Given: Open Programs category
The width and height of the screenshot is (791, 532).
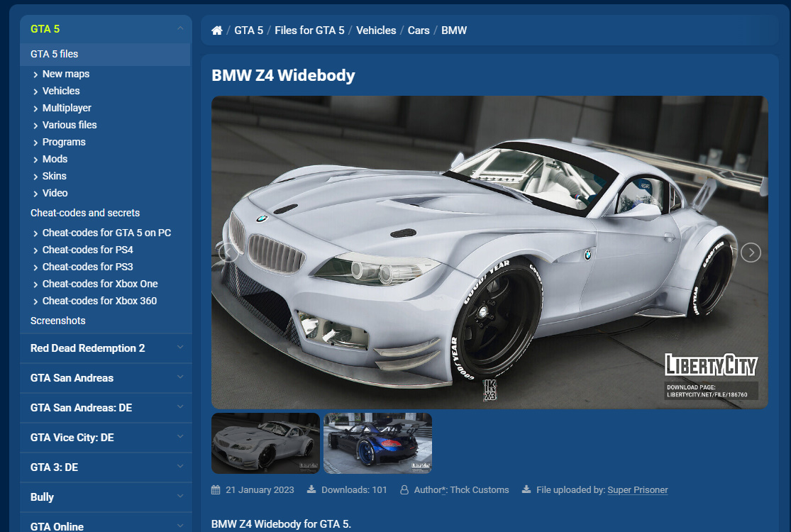Looking at the screenshot, I should point(64,142).
